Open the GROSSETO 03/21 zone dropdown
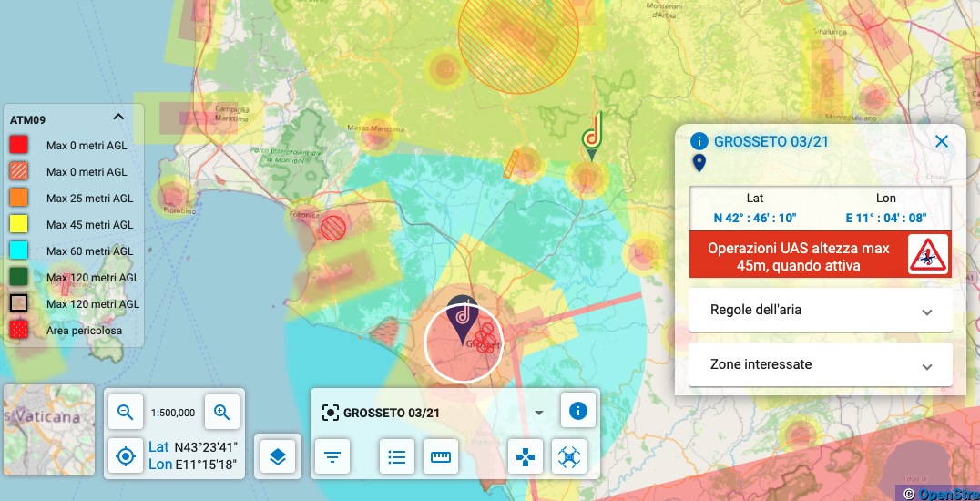This screenshot has width=980, height=501. pos(538,413)
